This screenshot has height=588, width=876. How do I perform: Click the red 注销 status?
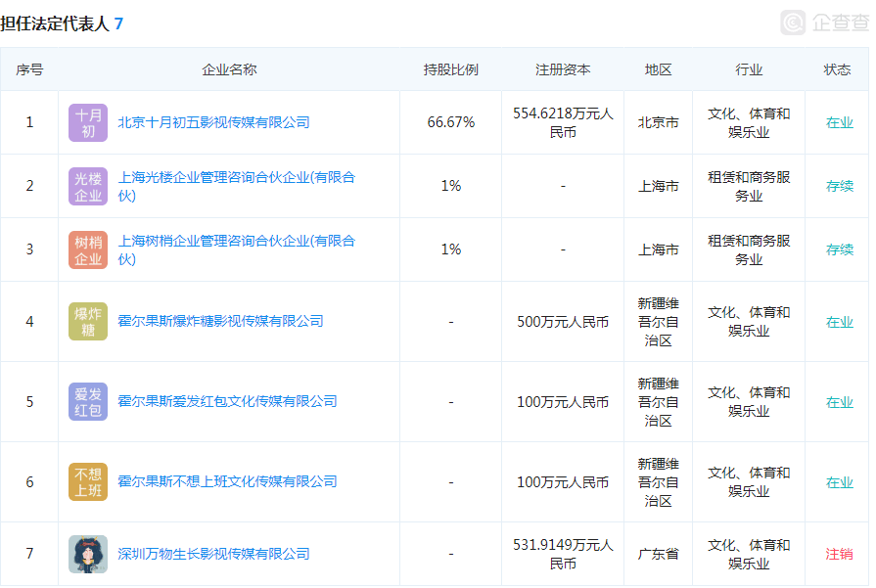coord(839,554)
